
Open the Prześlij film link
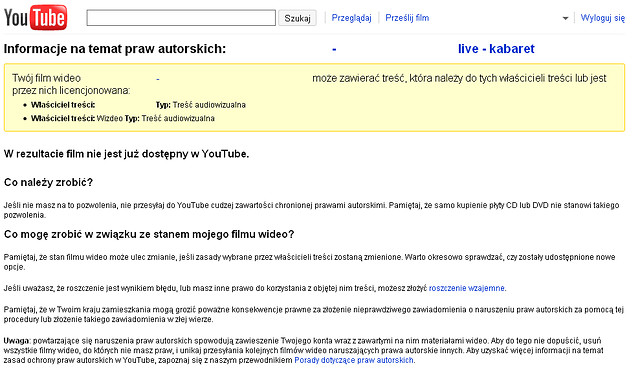click(x=407, y=18)
